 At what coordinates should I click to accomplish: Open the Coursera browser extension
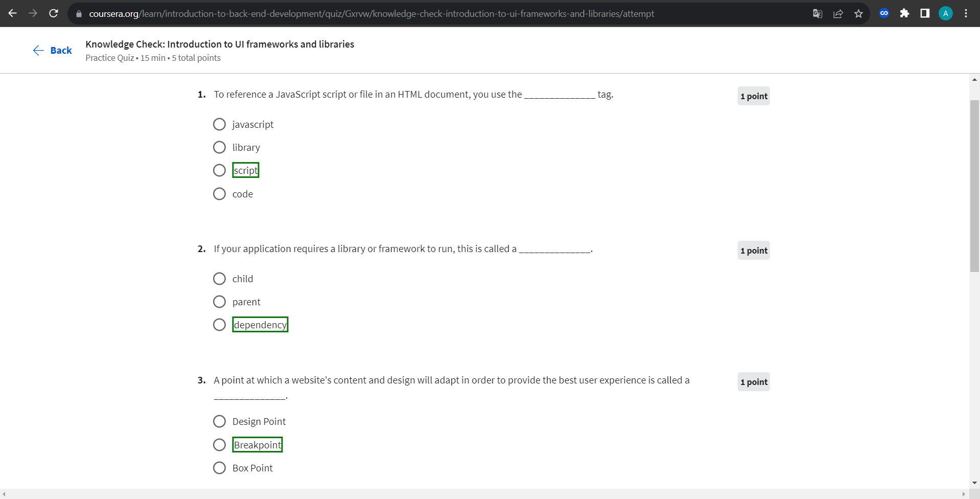(884, 13)
